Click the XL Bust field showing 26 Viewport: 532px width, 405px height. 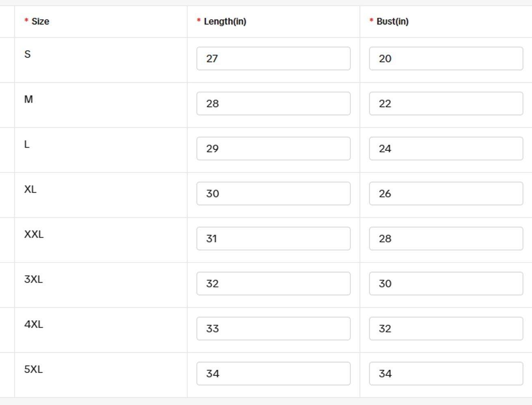(446, 194)
